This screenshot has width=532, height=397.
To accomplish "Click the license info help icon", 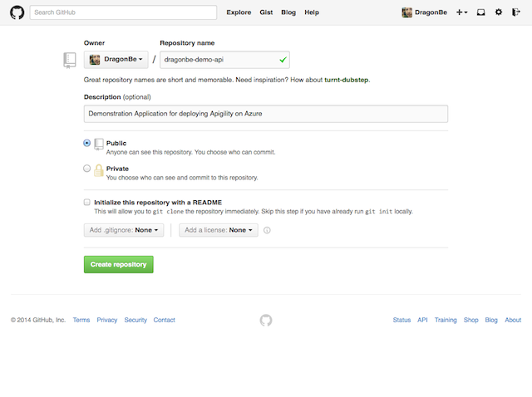I will click(267, 230).
